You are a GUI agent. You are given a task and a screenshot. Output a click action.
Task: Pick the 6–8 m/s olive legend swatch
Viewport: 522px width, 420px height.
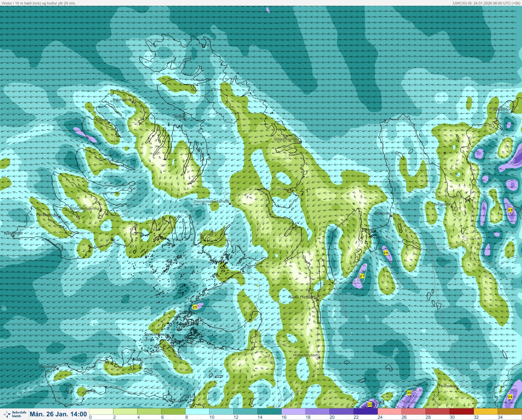(x=173, y=411)
